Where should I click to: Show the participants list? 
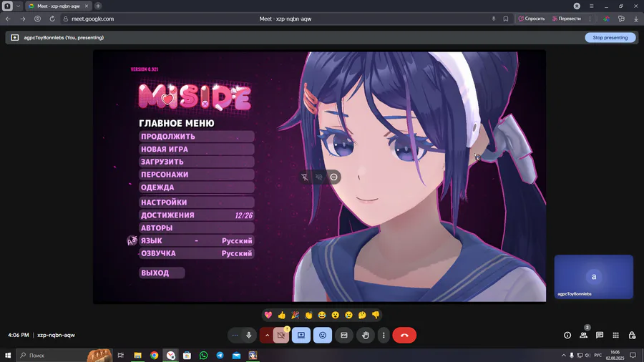[584, 336]
